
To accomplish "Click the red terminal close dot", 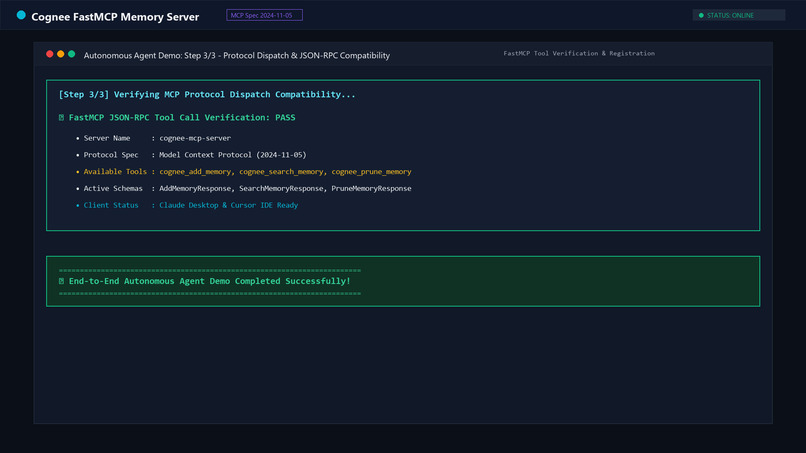I will point(50,54).
